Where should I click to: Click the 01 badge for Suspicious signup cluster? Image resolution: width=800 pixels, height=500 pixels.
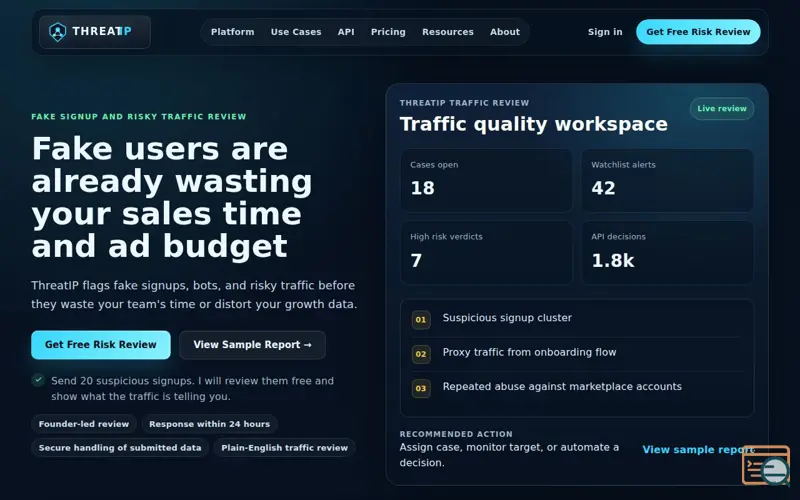pyautogui.click(x=421, y=320)
